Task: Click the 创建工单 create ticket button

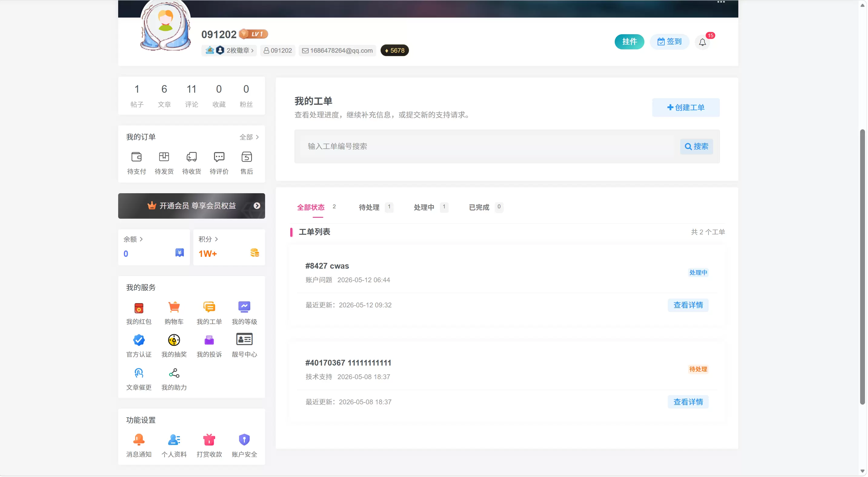Action: 687,108
